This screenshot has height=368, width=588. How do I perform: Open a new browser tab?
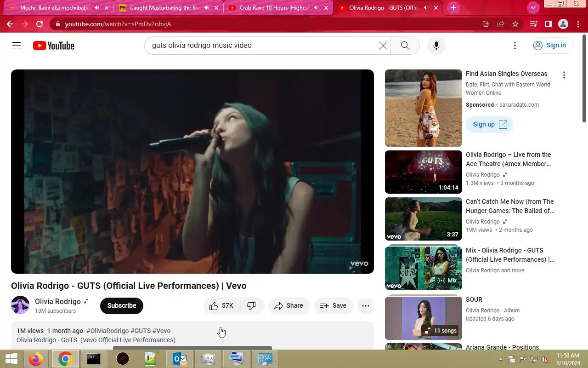point(453,8)
